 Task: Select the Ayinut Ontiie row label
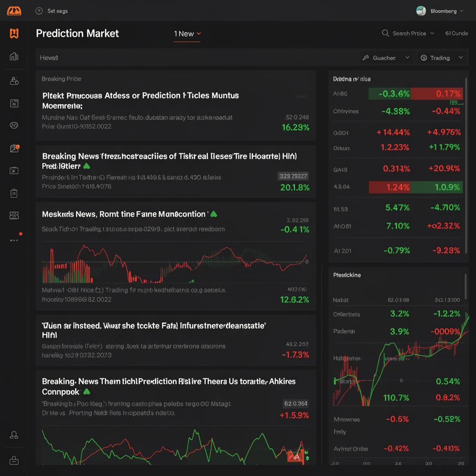click(350, 449)
